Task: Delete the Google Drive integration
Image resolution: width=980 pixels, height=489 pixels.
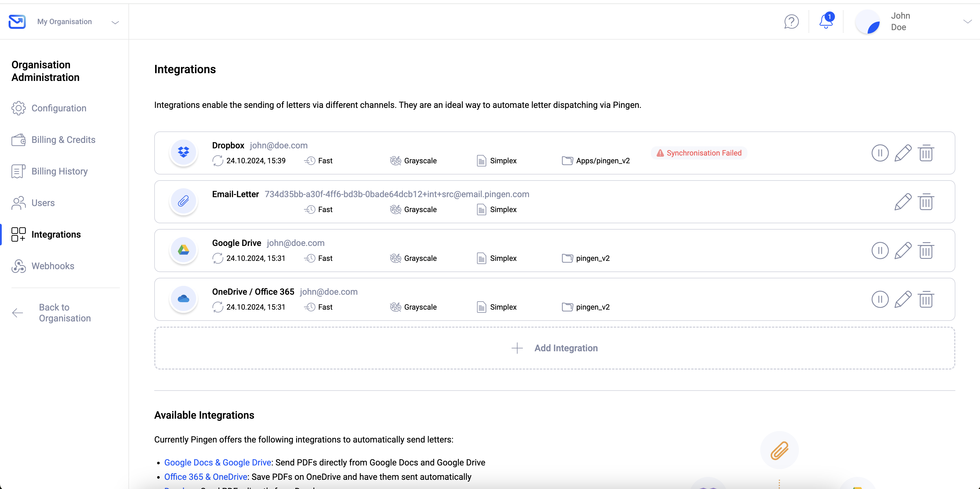Action: click(926, 251)
